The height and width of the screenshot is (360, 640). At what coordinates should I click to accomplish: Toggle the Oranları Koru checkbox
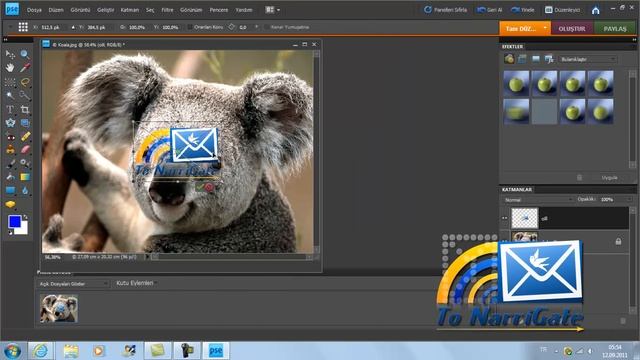click(190, 27)
